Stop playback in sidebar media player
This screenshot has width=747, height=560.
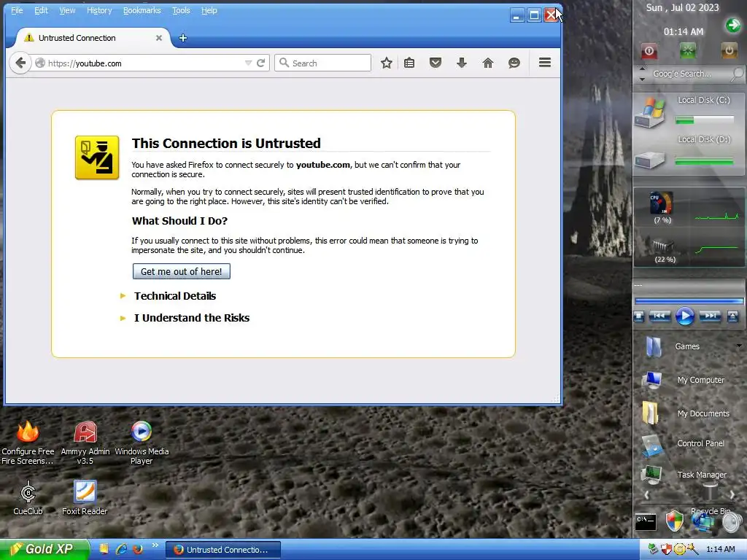(x=639, y=316)
